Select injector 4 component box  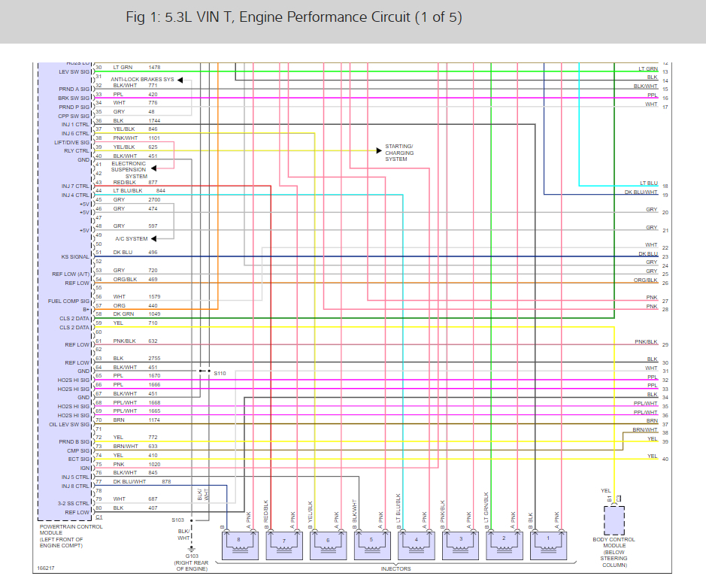pos(416,546)
